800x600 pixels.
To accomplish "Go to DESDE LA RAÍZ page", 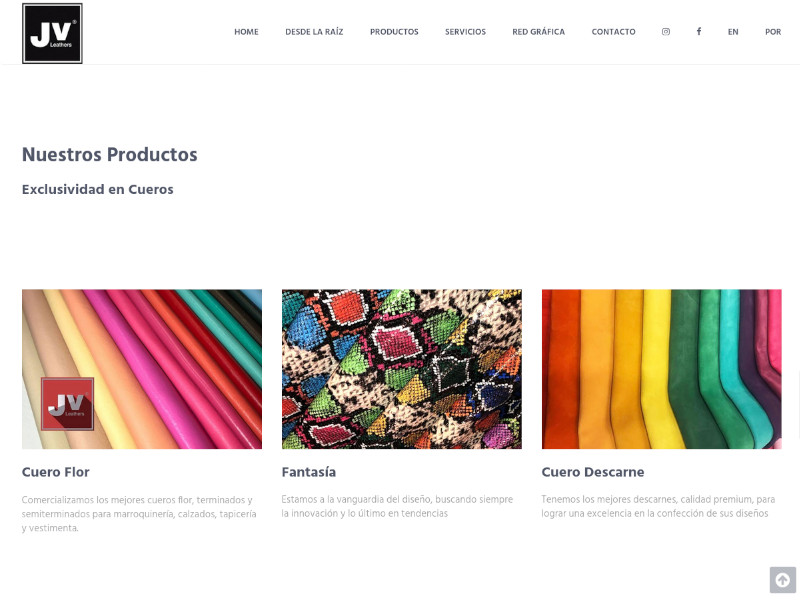I will [314, 32].
